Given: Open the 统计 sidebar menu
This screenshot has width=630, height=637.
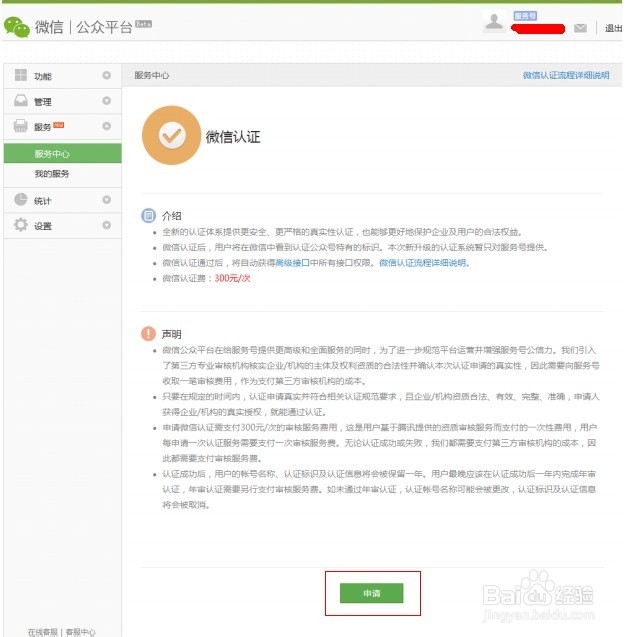Looking at the screenshot, I should click(x=63, y=200).
